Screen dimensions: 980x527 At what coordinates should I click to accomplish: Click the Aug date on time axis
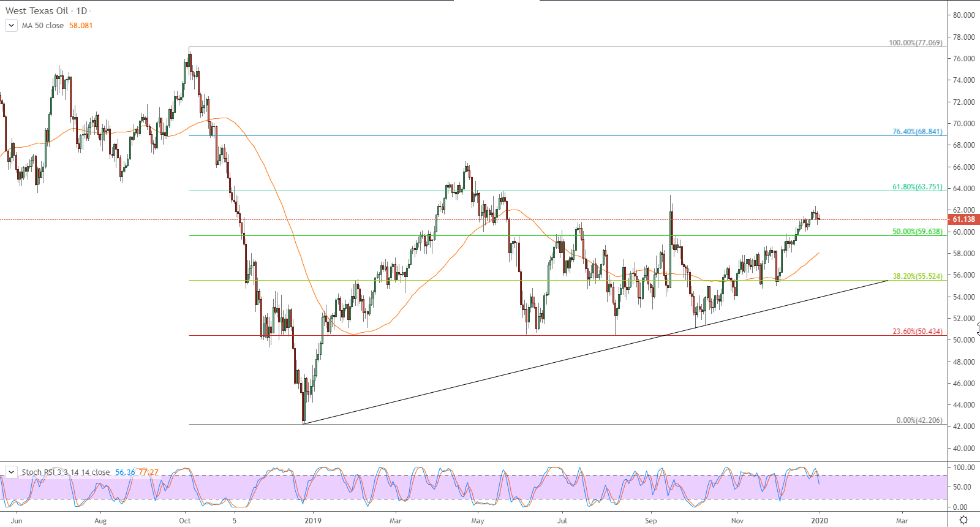coord(100,521)
